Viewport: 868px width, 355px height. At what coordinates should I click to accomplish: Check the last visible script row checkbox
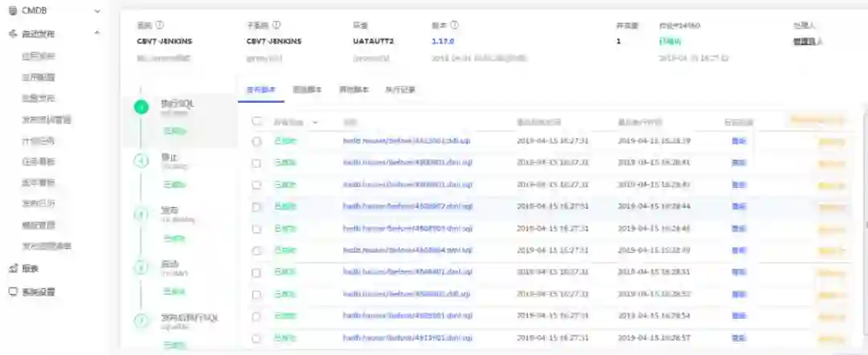pyautogui.click(x=256, y=339)
